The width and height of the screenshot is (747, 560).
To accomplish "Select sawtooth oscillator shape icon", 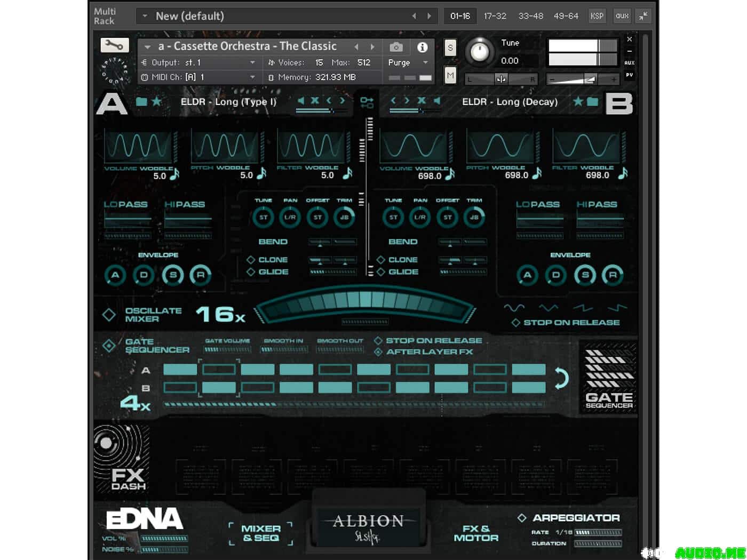I will point(583,308).
